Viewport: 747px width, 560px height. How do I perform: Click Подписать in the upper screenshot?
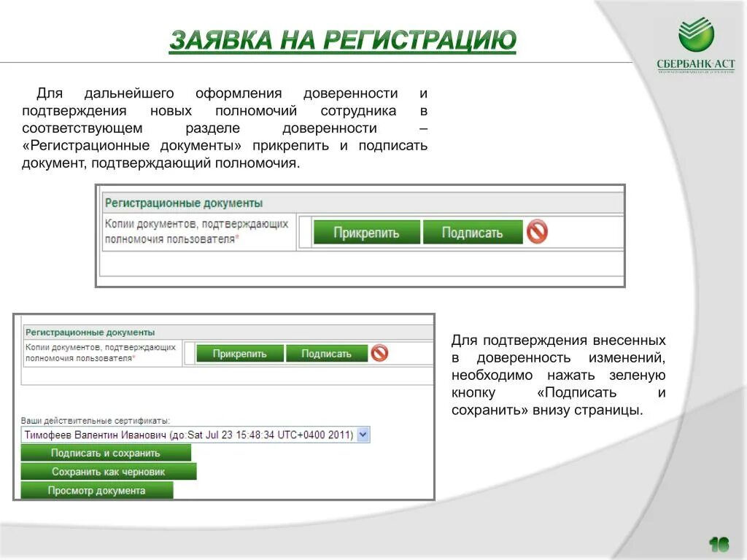coord(472,233)
